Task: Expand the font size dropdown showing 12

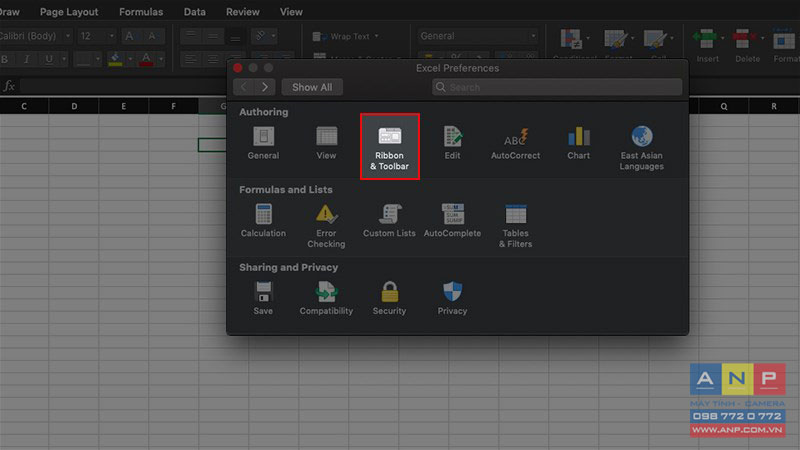Action: tap(111, 36)
